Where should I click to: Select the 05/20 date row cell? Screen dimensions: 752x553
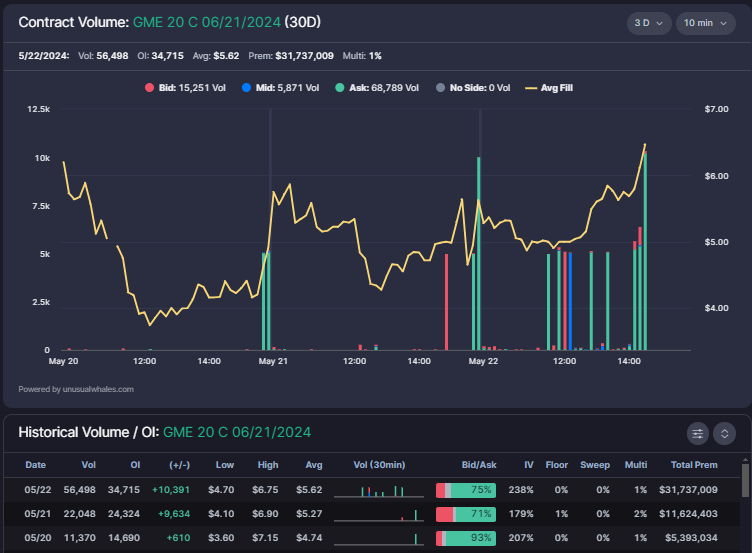[x=38, y=538]
